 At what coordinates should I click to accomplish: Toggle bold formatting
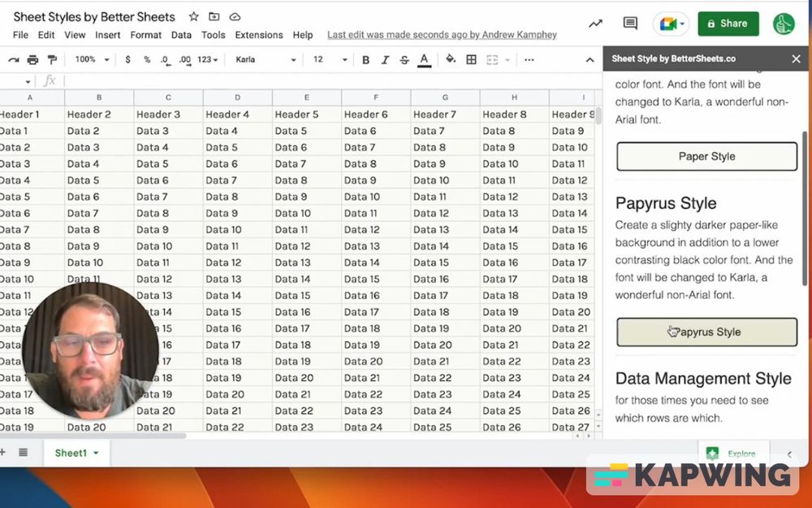[x=366, y=59]
